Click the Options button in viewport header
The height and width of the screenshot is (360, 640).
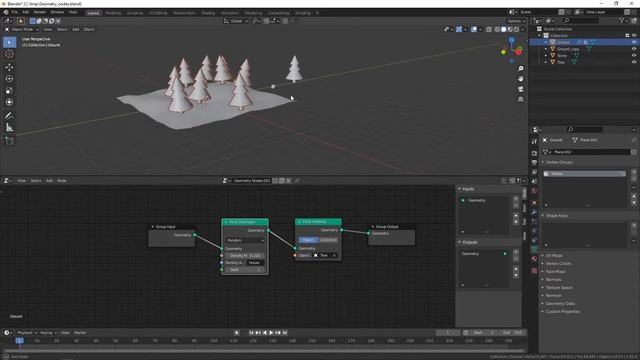[516, 21]
